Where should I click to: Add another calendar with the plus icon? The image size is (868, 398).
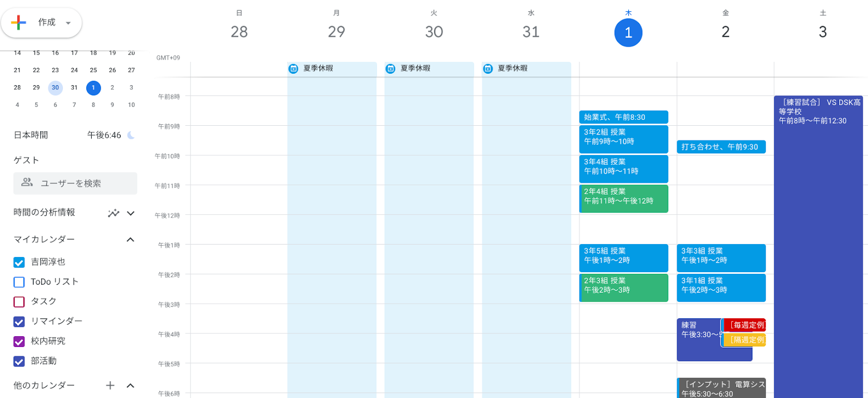[110, 386]
